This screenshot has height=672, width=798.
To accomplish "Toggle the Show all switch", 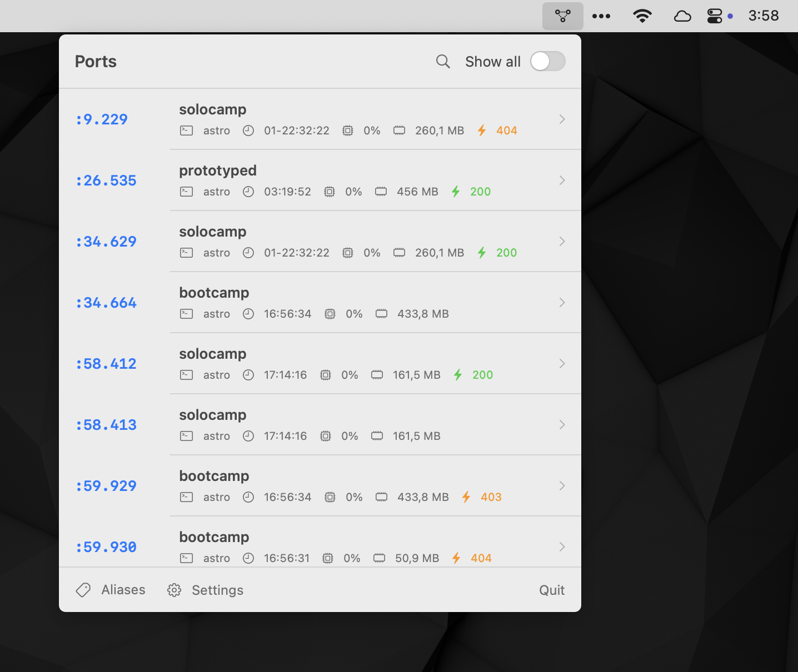I will pyautogui.click(x=547, y=61).
